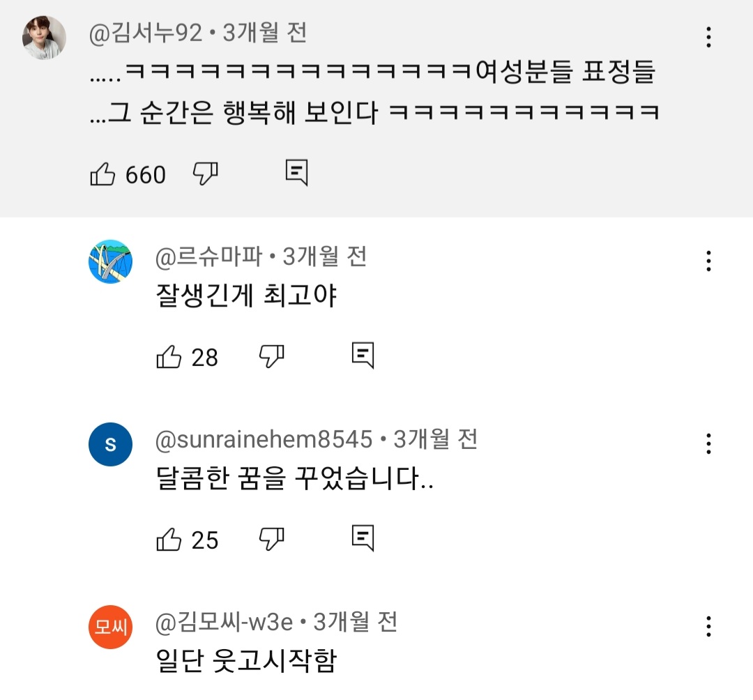753x700 pixels.
Task: Tap the blue 'S' avatar
Action: click(110, 444)
